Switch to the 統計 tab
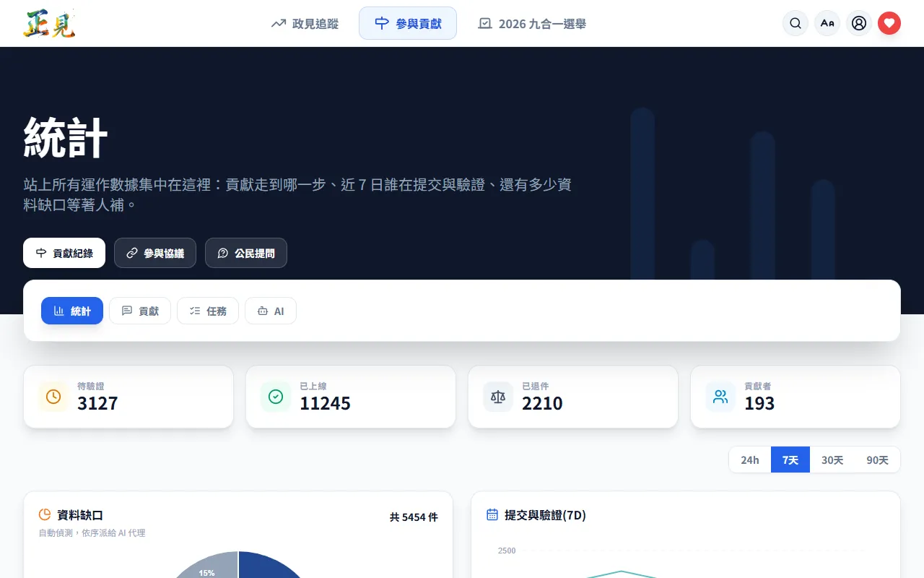The width and height of the screenshot is (924, 578). coord(72,311)
